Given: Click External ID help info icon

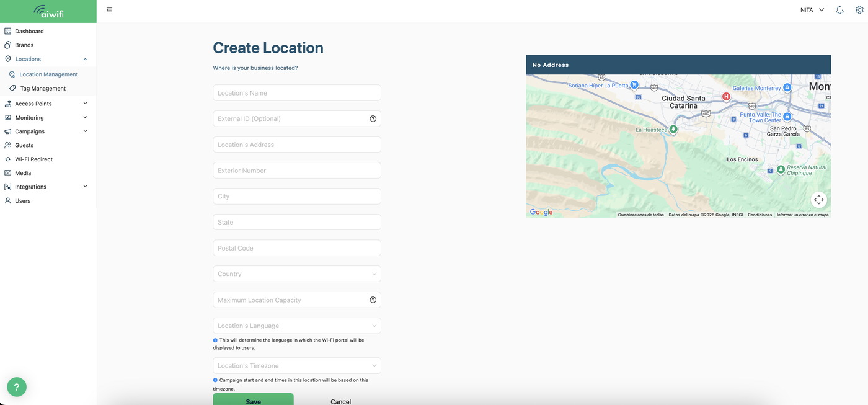Looking at the screenshot, I should [373, 118].
